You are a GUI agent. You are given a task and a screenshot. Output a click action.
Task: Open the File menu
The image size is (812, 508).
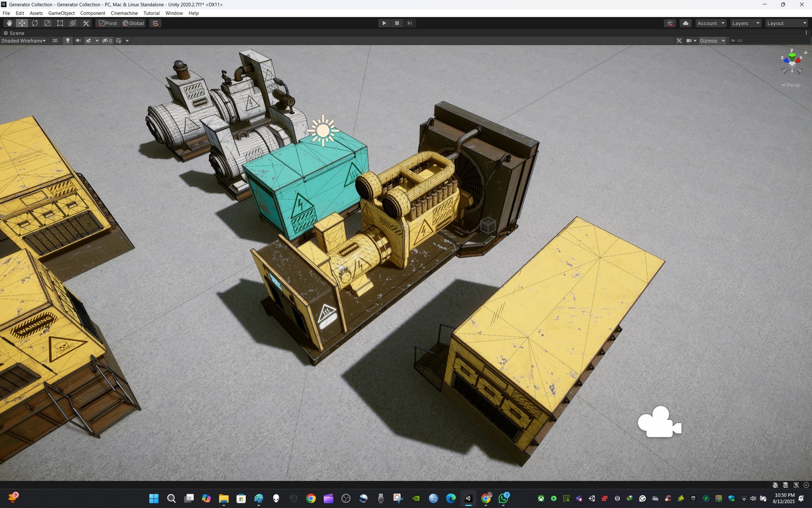[x=6, y=13]
